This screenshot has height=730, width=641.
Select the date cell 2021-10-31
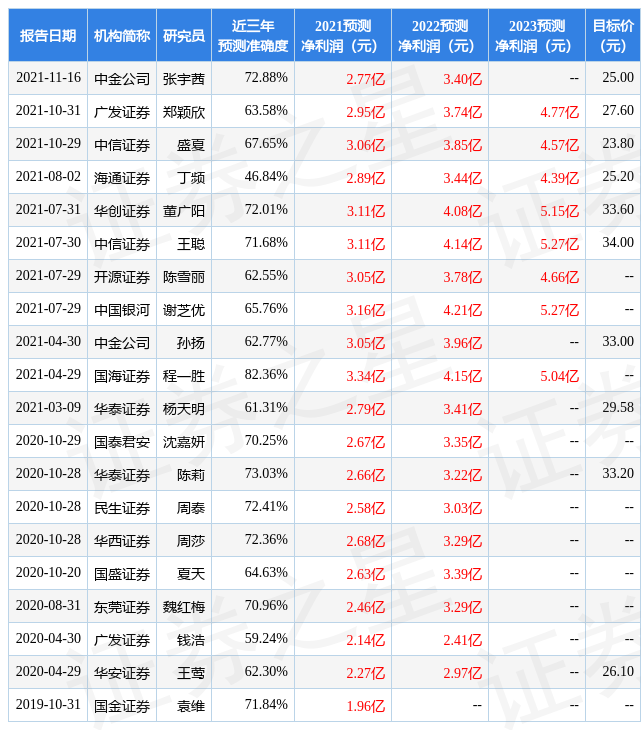point(48,110)
